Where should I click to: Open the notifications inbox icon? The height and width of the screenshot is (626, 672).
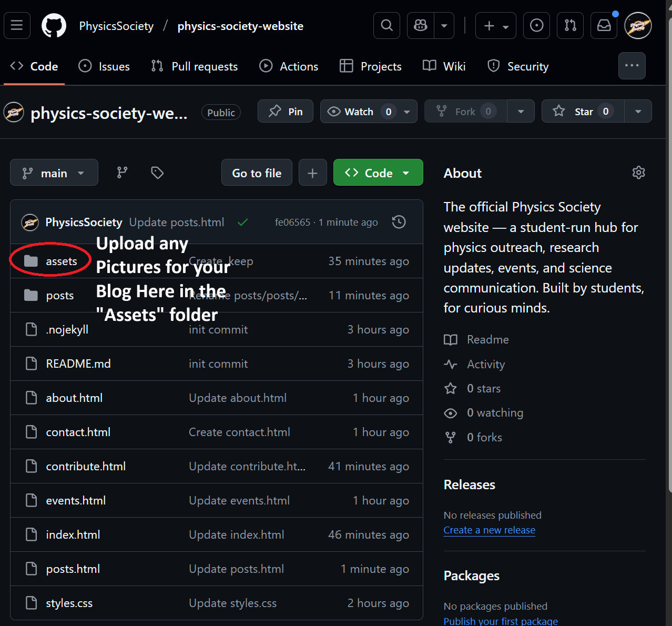point(604,25)
